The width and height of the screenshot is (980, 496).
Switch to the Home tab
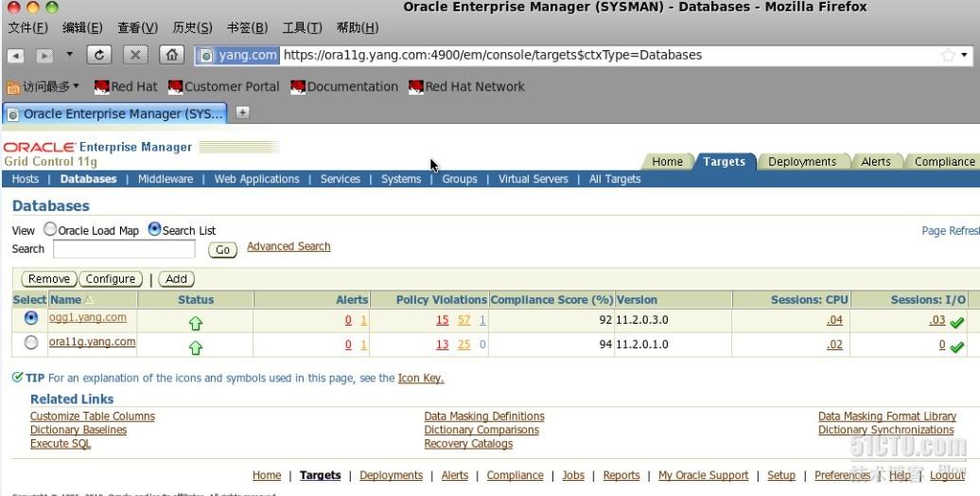coord(667,161)
